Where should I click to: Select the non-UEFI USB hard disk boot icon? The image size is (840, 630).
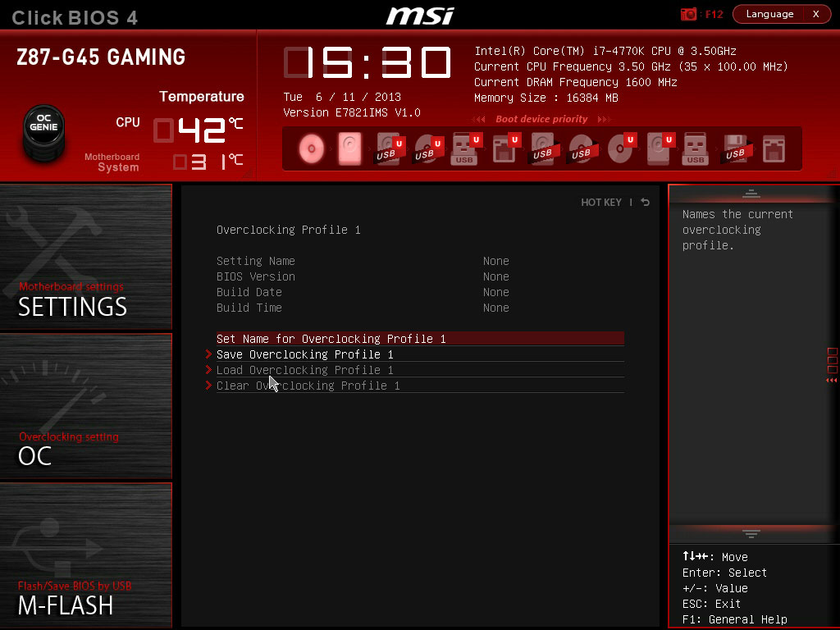[543, 148]
